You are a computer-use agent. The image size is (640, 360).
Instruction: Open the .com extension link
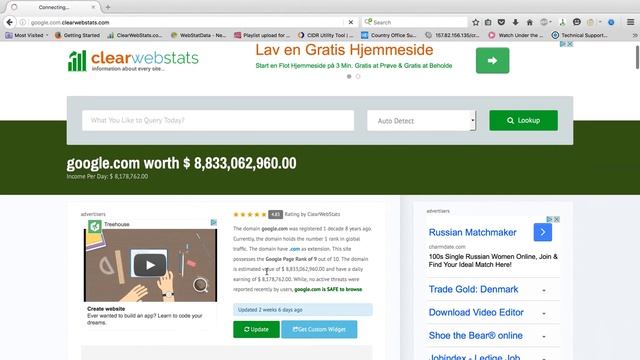pyautogui.click(x=294, y=249)
